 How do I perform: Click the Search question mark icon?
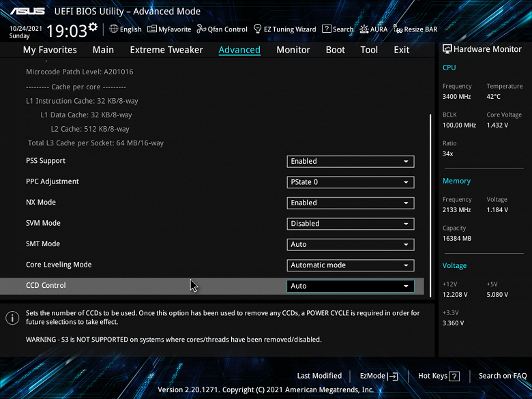click(327, 29)
